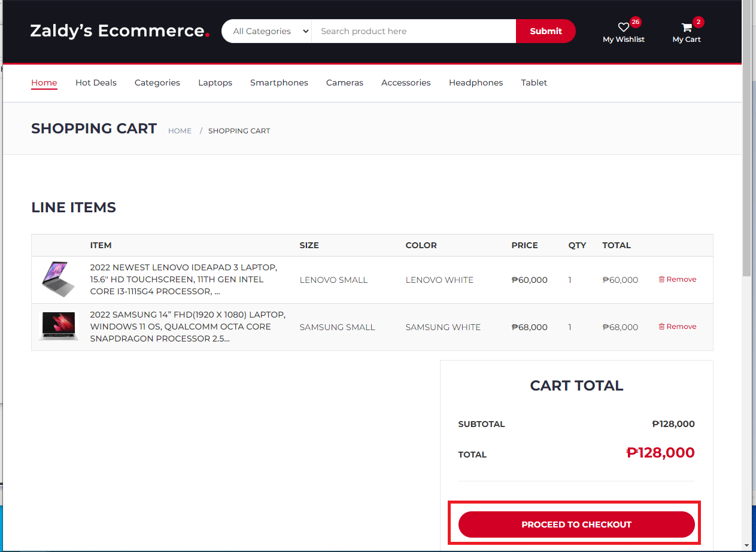
Task: Open the All Categories dropdown
Action: coord(266,31)
